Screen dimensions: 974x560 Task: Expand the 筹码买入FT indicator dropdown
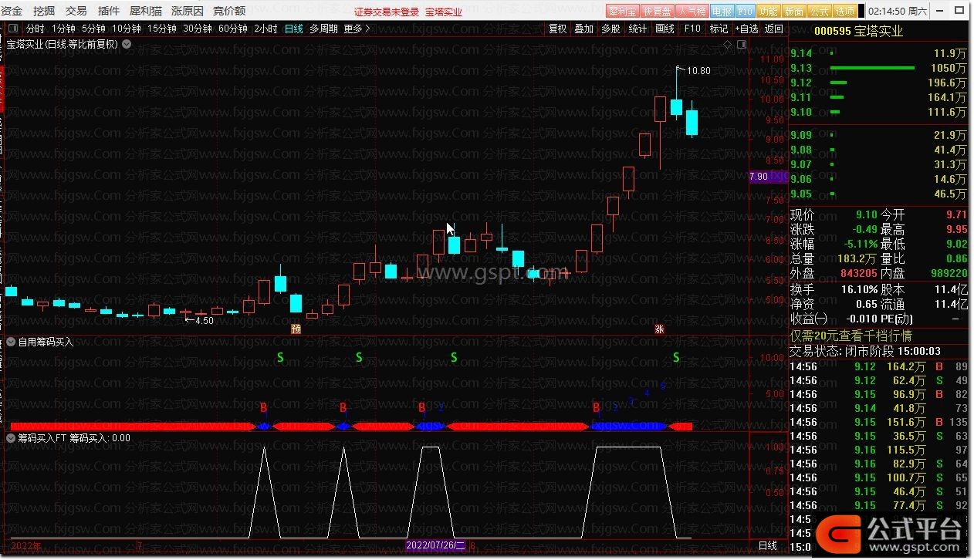tap(12, 438)
